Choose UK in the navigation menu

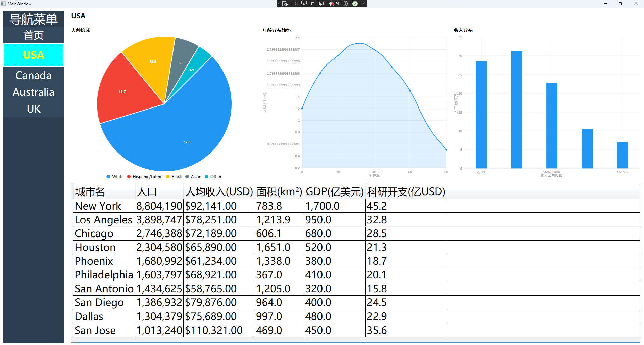34,109
